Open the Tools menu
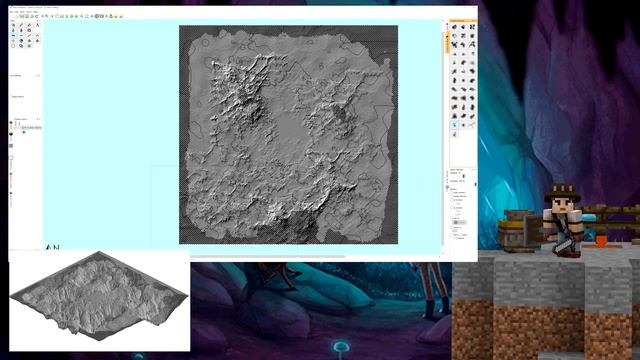 point(29,12)
